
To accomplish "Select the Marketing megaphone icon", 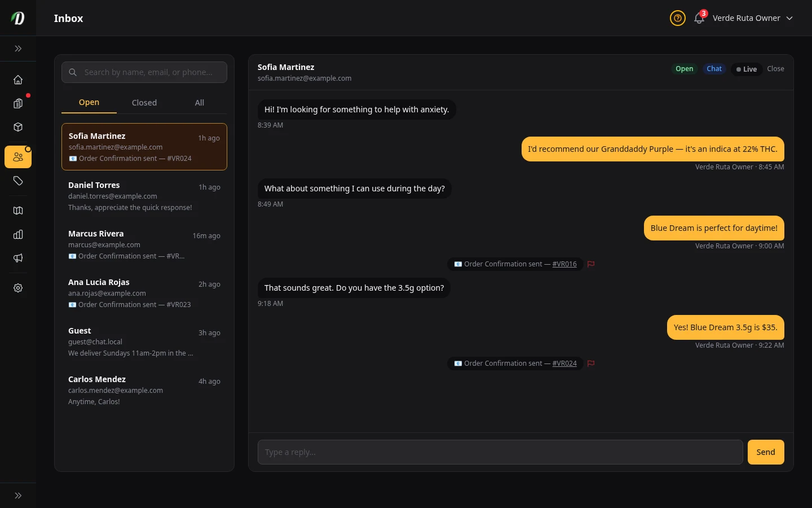I will point(18,258).
